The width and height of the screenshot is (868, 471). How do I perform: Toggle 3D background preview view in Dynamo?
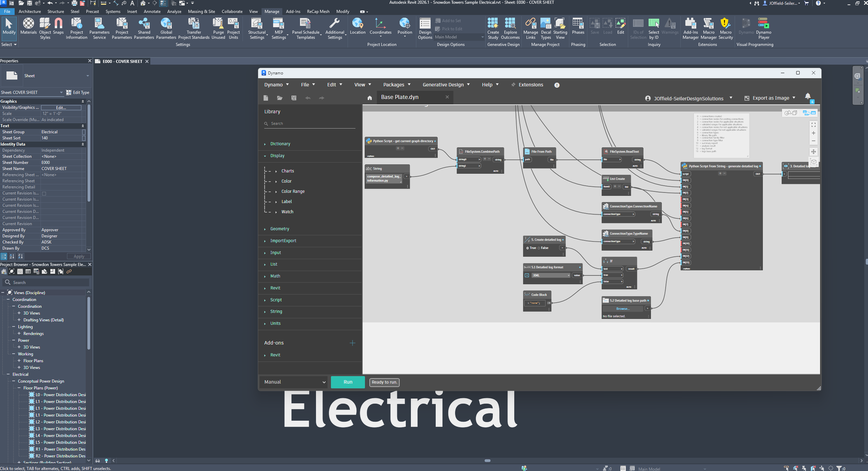[791, 113]
